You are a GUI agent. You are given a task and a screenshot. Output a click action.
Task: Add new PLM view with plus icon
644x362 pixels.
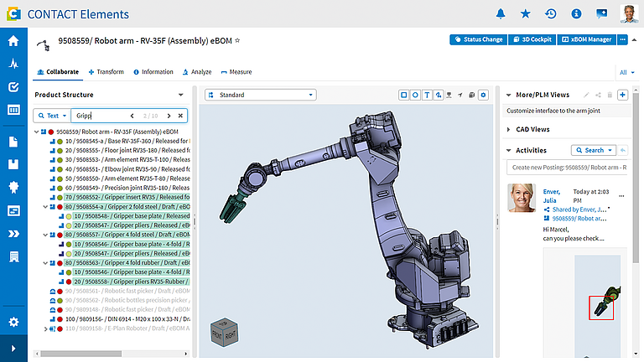pos(623,95)
